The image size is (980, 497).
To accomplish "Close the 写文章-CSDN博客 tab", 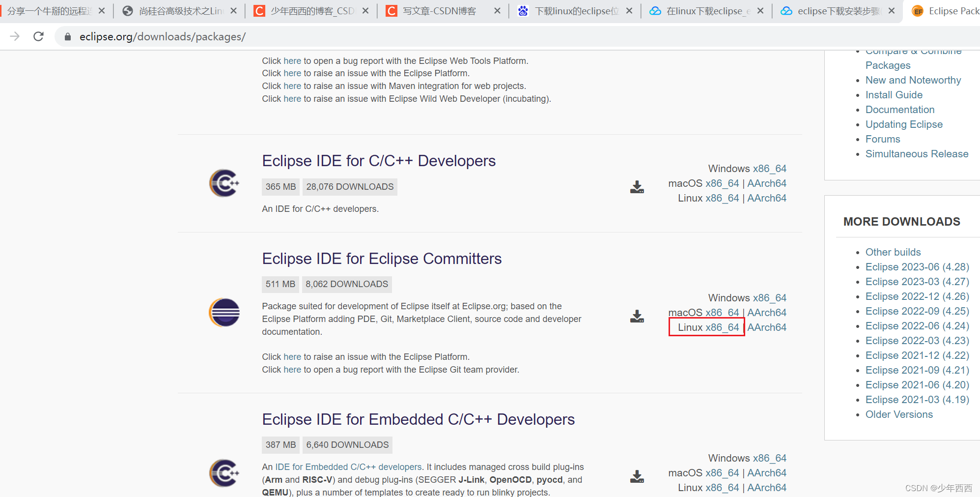I will coord(497,11).
